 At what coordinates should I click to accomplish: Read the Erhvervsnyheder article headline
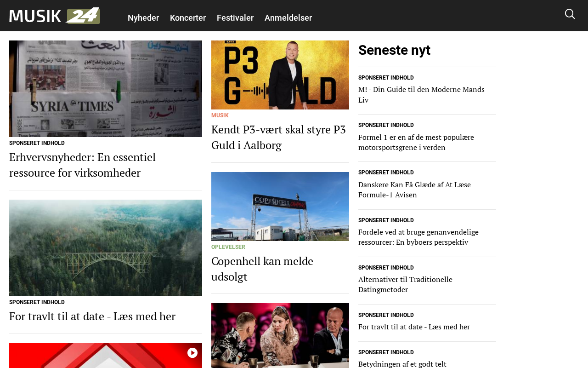tap(83, 165)
